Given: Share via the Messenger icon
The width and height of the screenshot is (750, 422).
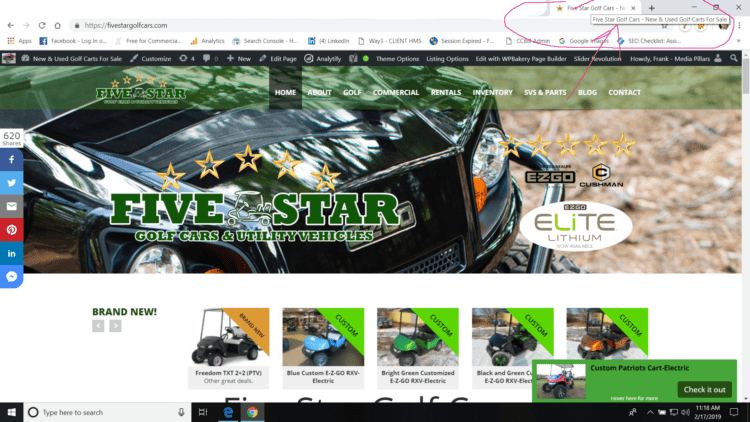Looking at the screenshot, I should (x=11, y=277).
